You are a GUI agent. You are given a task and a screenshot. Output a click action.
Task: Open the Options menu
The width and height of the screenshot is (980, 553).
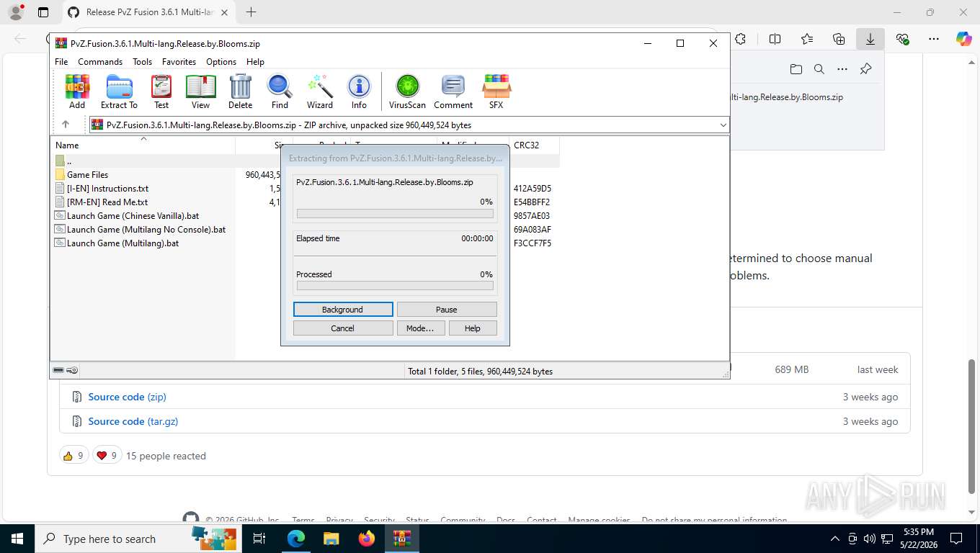tap(221, 62)
